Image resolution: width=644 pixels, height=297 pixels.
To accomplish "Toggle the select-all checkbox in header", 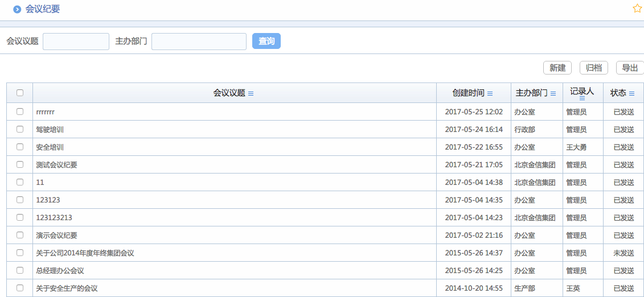I will tap(20, 93).
